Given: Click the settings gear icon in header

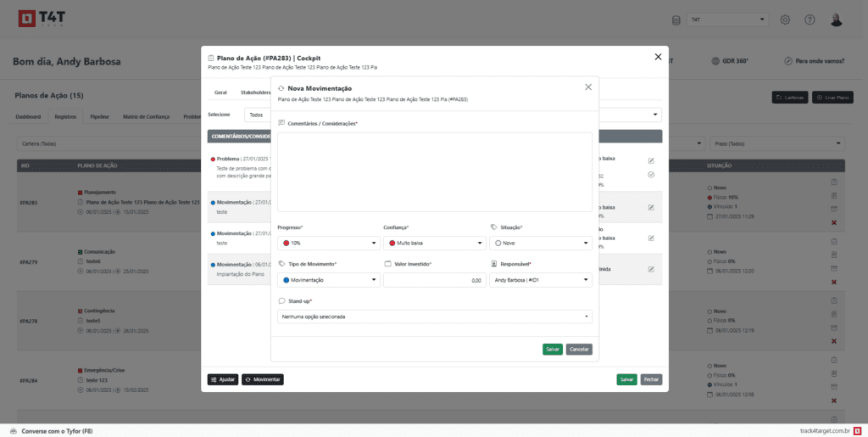Looking at the screenshot, I should click(785, 20).
